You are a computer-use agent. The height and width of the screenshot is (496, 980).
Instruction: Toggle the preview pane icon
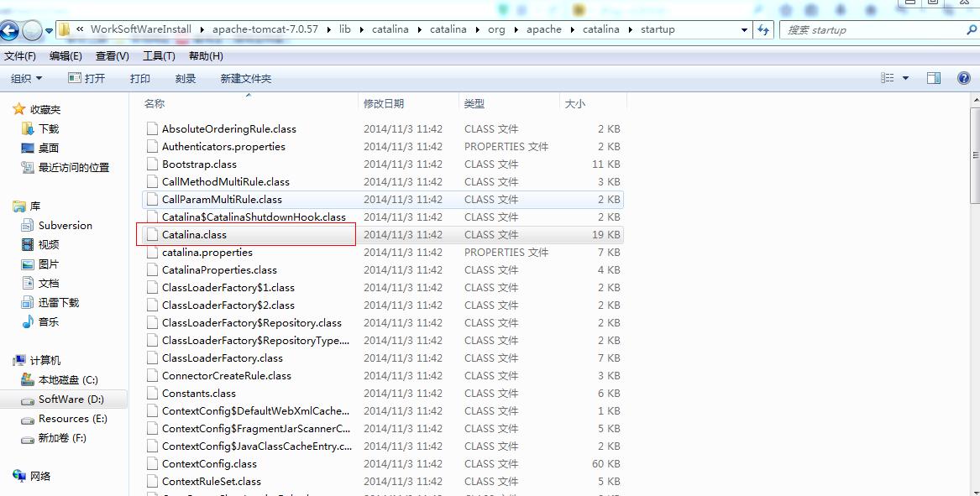933,78
